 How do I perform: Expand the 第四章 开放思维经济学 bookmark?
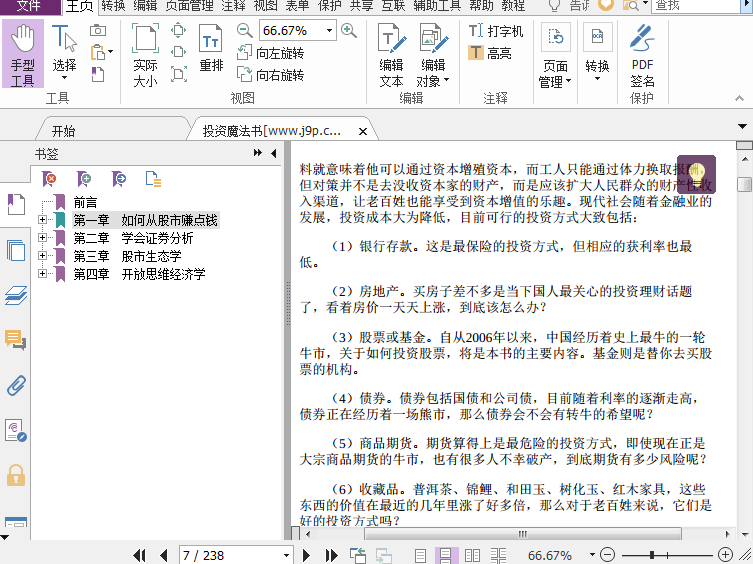(42, 273)
